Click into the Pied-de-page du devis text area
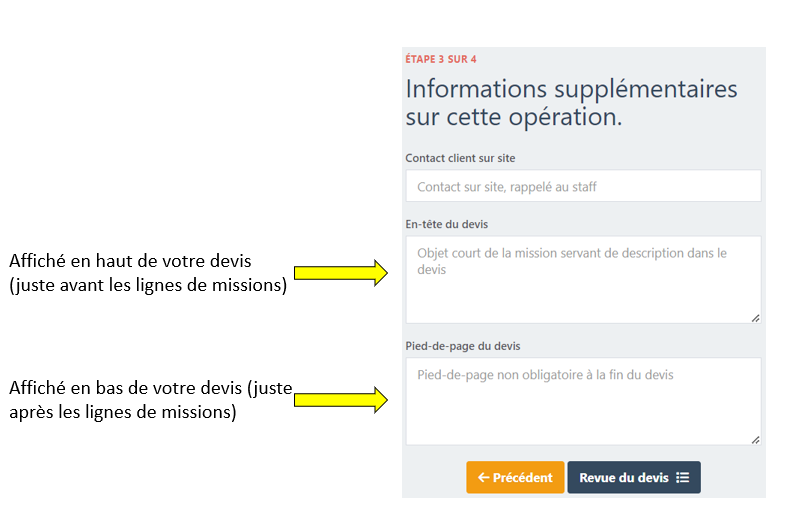 click(583, 405)
